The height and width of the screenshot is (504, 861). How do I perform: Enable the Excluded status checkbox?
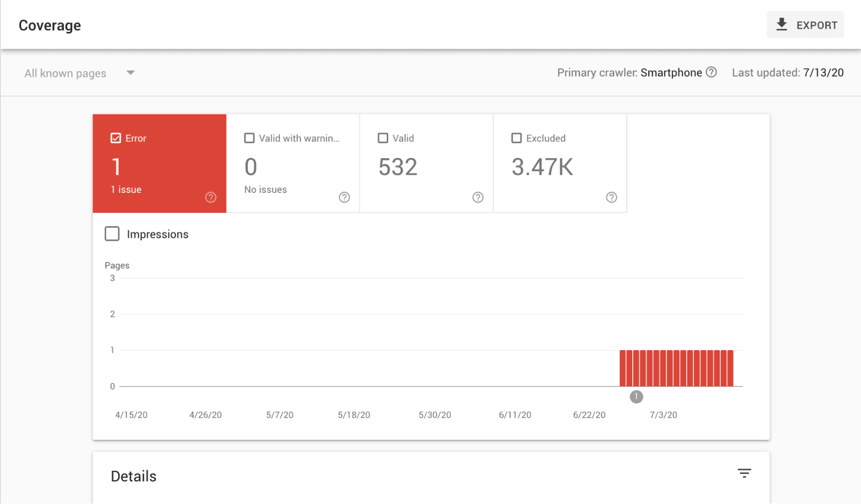pos(516,138)
